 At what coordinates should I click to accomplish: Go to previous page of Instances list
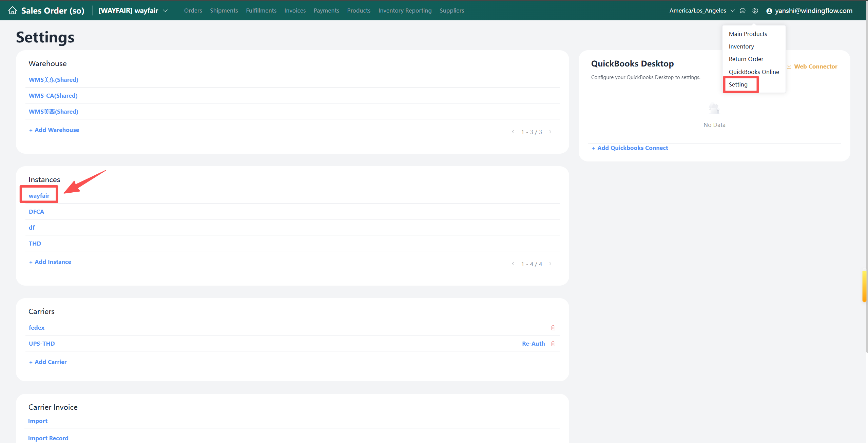tap(513, 264)
